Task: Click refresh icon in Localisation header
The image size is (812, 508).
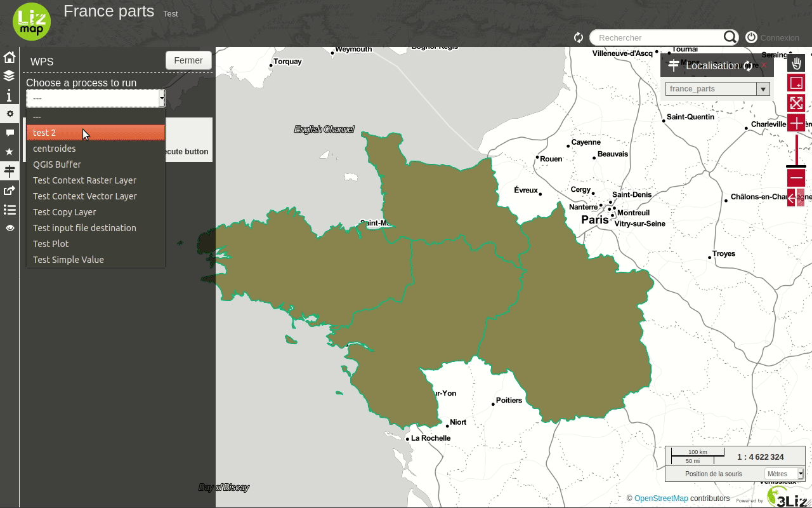Action: pos(748,65)
